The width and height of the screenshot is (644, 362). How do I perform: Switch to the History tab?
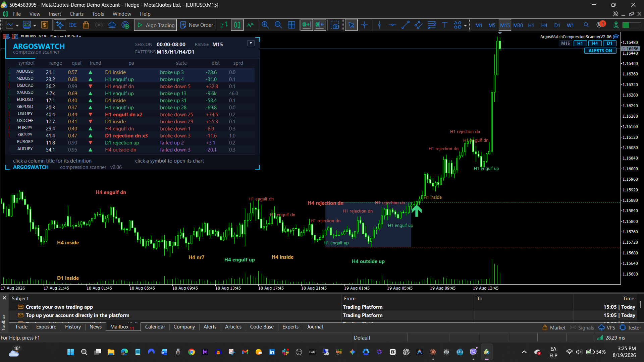(x=73, y=327)
